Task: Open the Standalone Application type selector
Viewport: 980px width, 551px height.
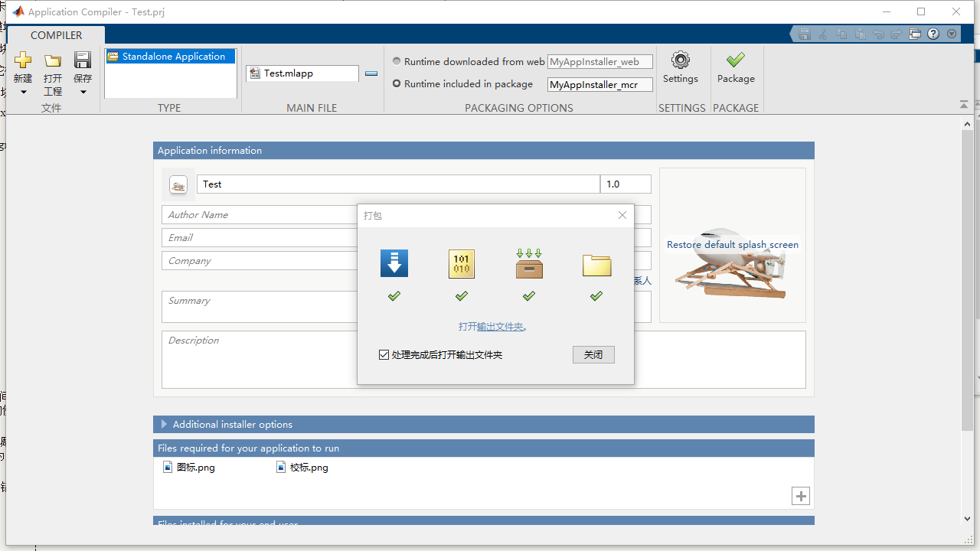Action: click(170, 56)
